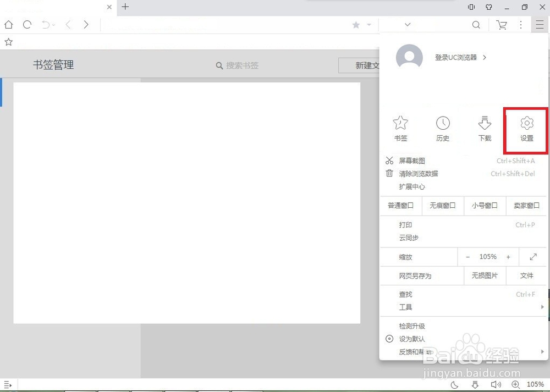Click 无损图片 save option

(x=485, y=275)
